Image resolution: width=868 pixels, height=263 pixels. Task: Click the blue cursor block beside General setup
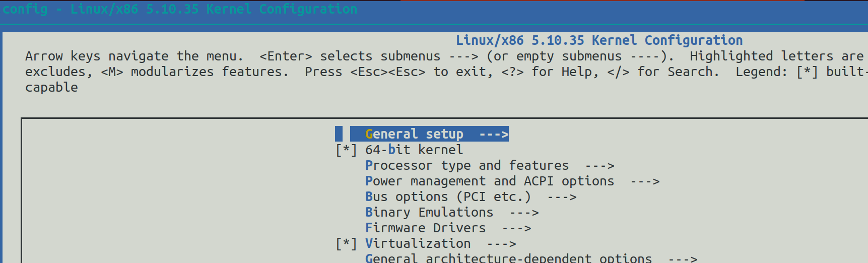[x=339, y=134]
